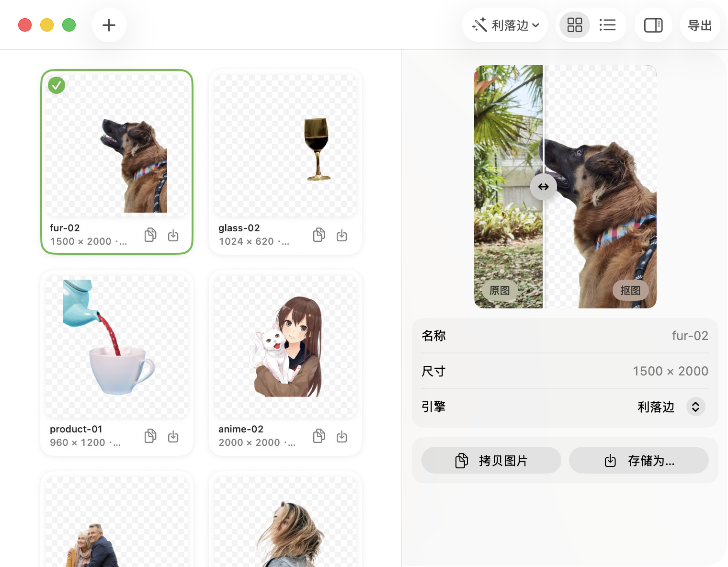
Task: Switch to list view
Action: 607,25
